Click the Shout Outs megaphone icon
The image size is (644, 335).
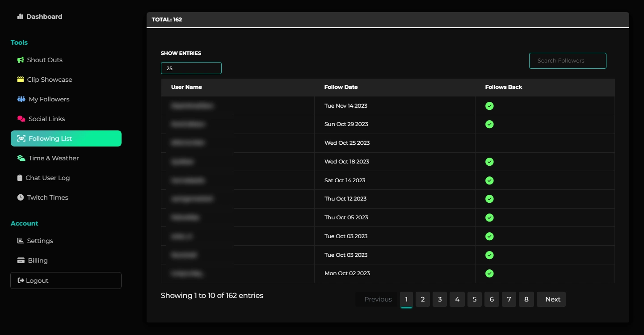(x=21, y=60)
